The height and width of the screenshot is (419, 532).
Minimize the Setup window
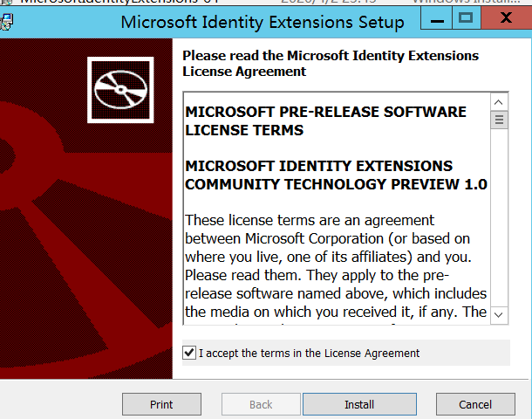(x=437, y=18)
